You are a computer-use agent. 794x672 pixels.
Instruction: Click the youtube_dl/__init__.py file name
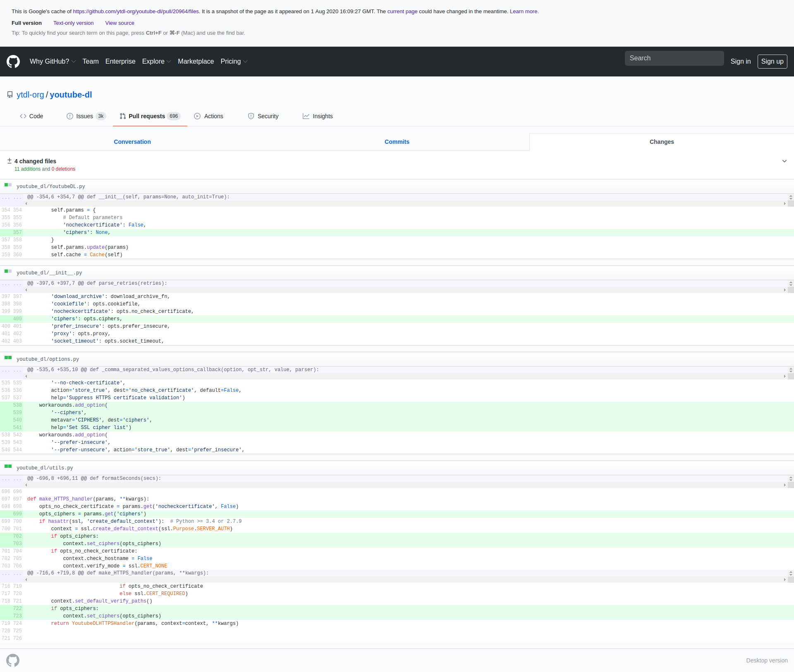[x=49, y=273]
